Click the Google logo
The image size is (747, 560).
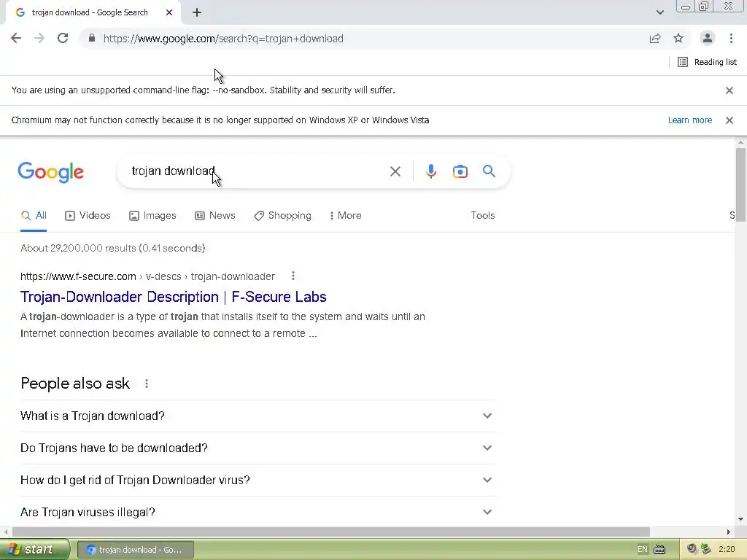tap(51, 172)
